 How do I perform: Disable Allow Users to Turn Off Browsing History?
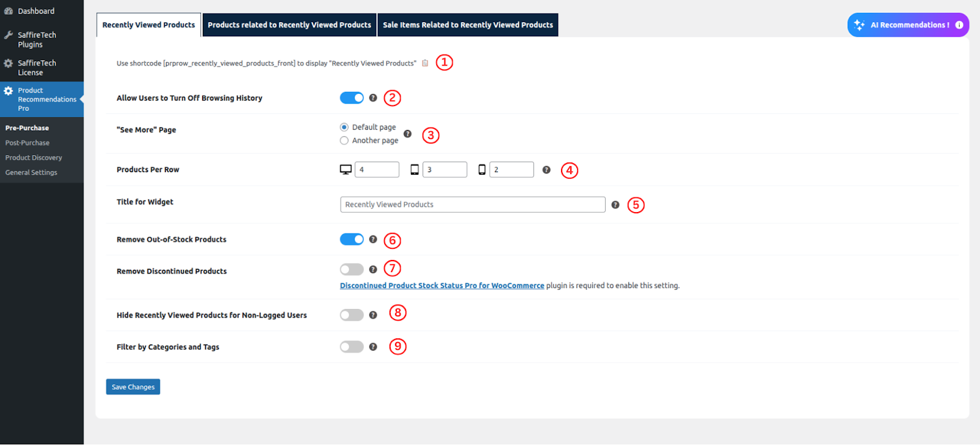point(352,98)
